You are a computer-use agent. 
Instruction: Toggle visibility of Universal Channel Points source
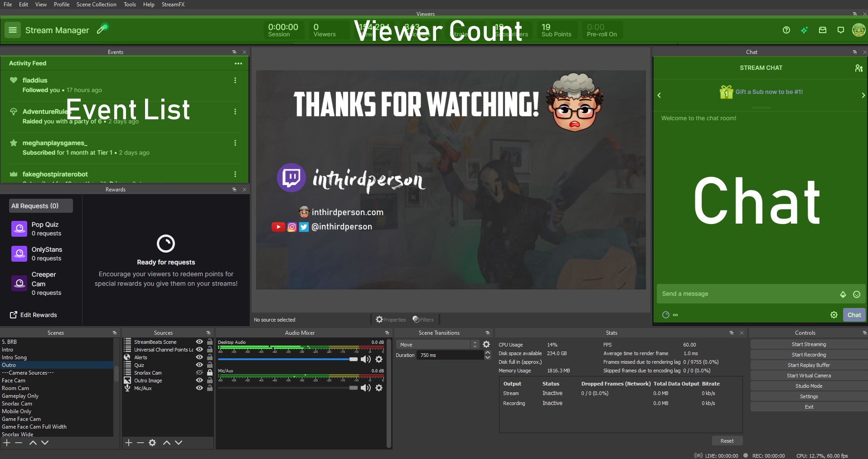tap(199, 350)
